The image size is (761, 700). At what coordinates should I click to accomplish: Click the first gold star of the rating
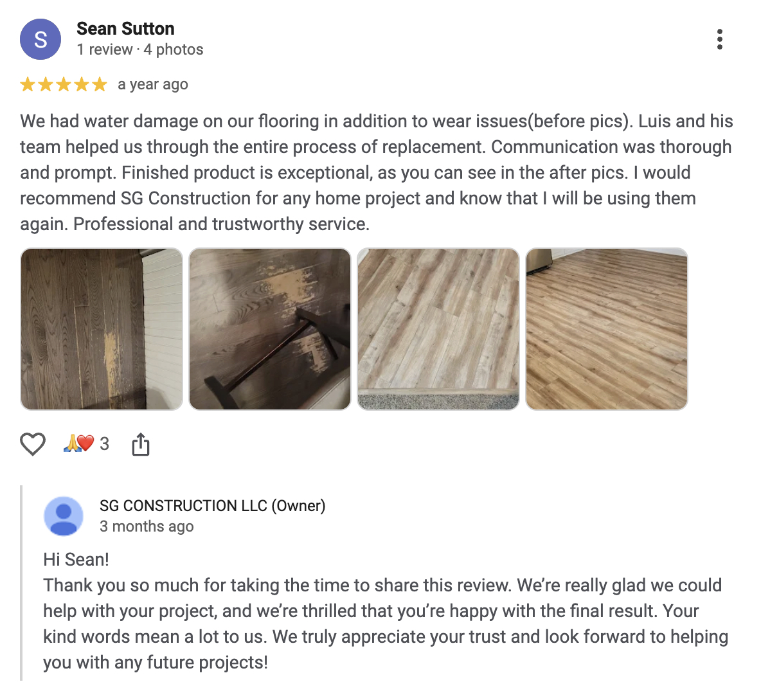coord(28,85)
